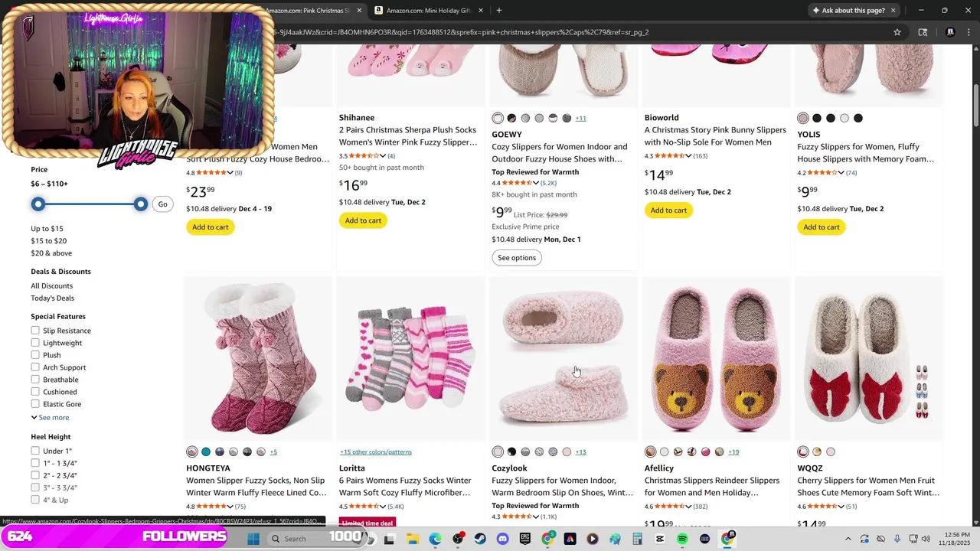Open a new browser tab
Viewport: 980px width, 551px height.
[x=499, y=11]
